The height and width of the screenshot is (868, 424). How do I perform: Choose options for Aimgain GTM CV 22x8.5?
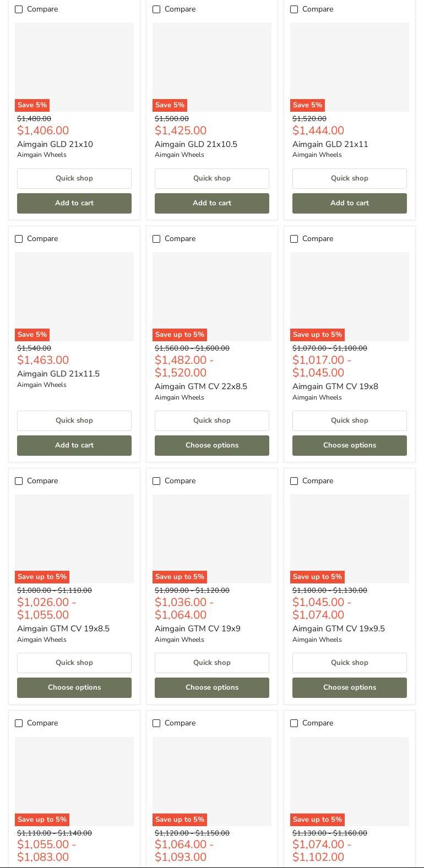(x=212, y=445)
